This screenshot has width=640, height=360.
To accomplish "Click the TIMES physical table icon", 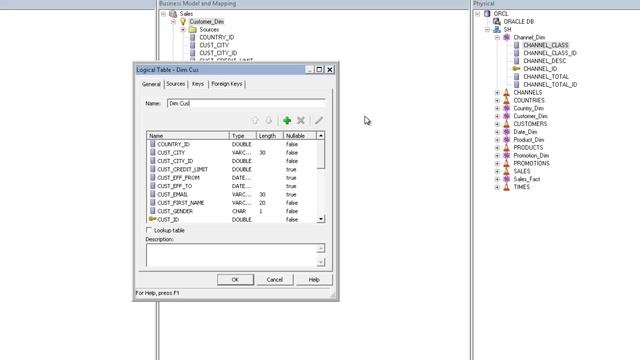I will 507,187.
